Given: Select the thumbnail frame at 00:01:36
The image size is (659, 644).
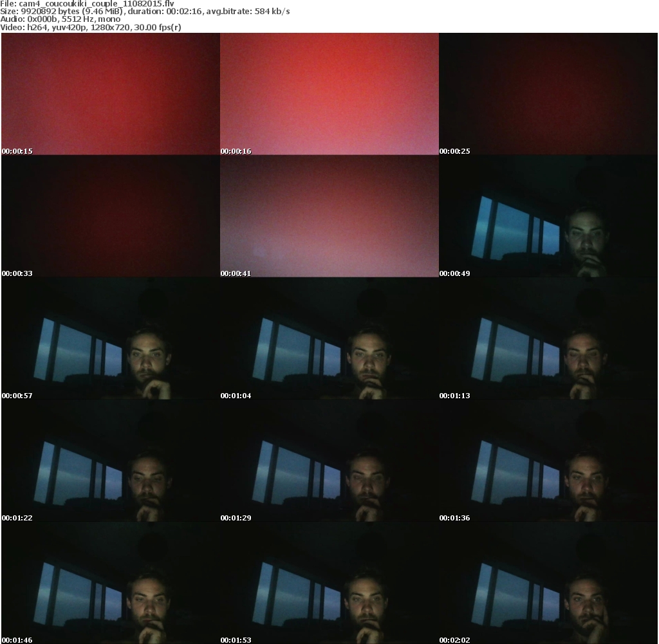Looking at the screenshot, I should pyautogui.click(x=548, y=461).
